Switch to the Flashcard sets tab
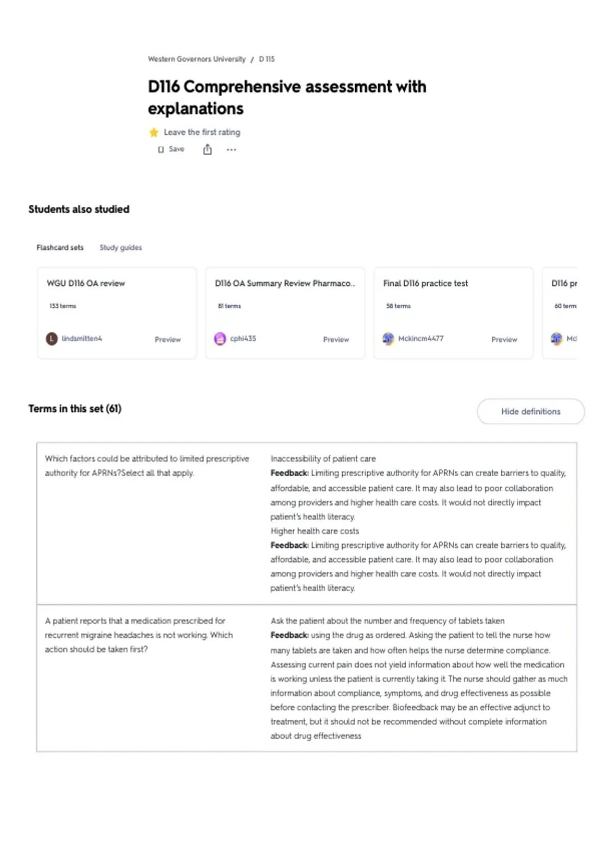The image size is (613, 868). 60,248
